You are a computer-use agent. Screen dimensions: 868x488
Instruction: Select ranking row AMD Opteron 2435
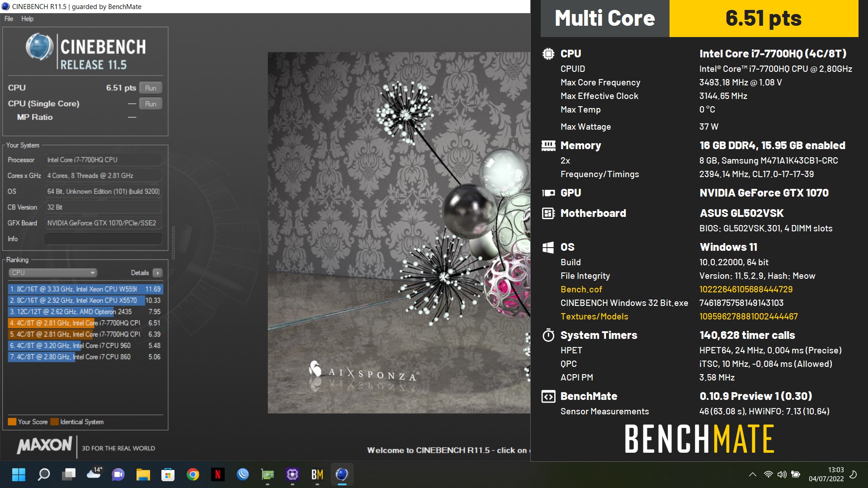[x=85, y=311]
